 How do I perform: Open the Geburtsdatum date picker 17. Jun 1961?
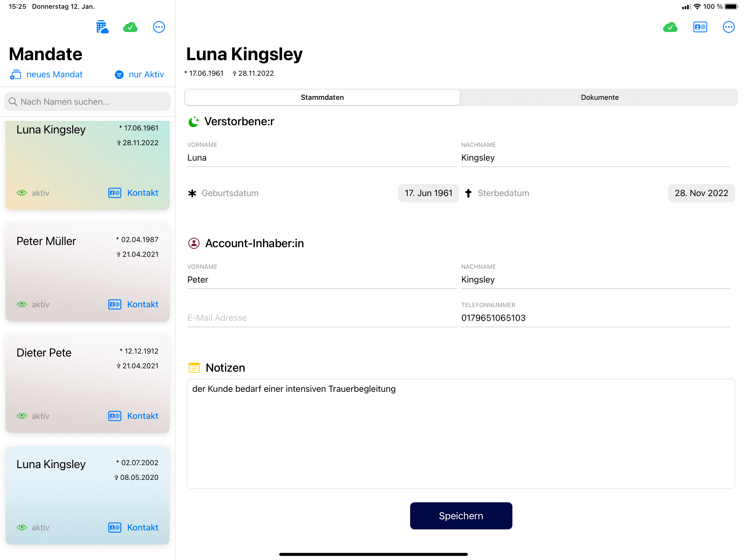click(x=428, y=193)
